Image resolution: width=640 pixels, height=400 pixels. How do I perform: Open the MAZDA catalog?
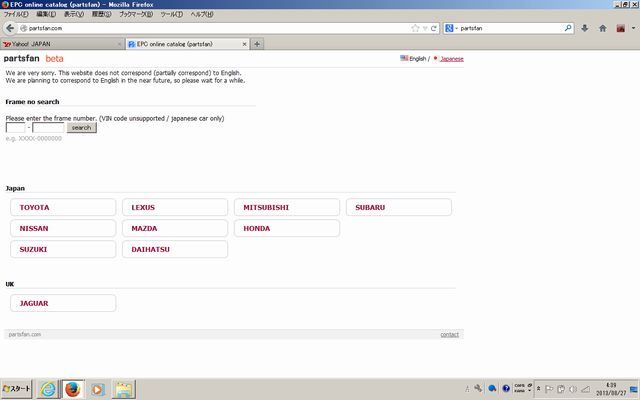[x=175, y=228]
